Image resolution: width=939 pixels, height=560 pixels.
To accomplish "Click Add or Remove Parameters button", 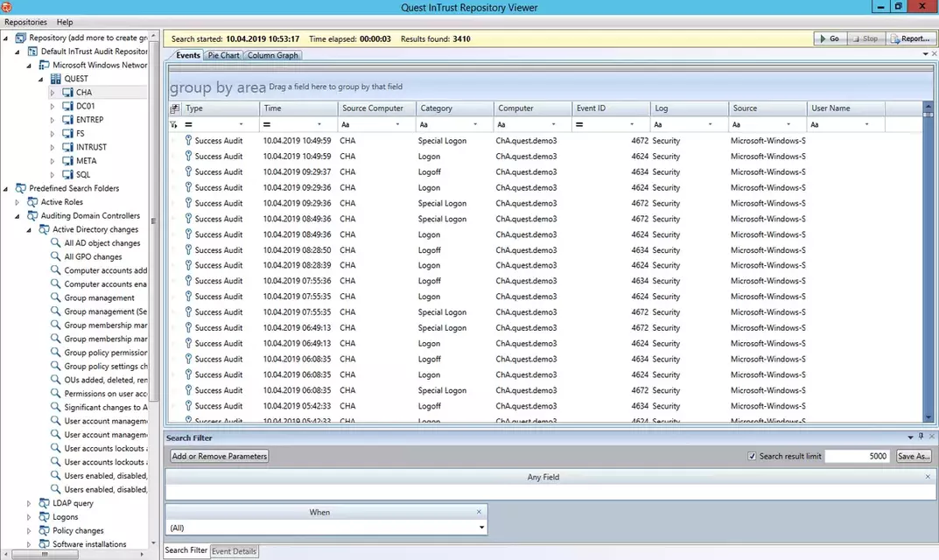I will [x=219, y=456].
